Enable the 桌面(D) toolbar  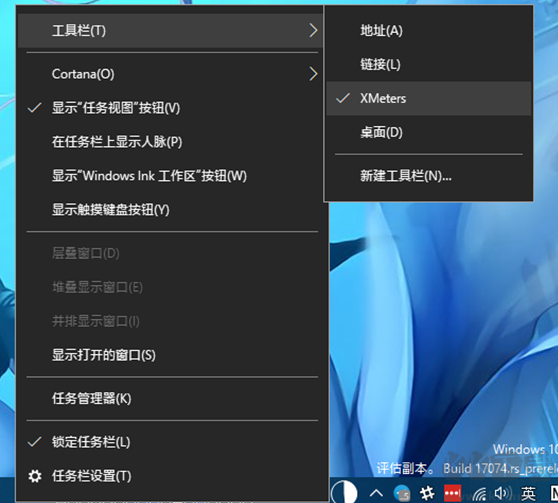pyautogui.click(x=429, y=132)
